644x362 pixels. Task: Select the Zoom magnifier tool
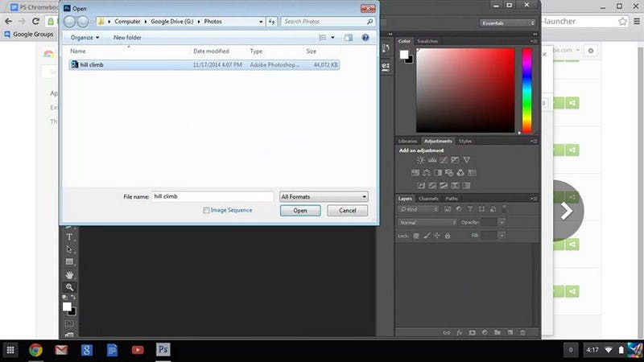click(70, 287)
